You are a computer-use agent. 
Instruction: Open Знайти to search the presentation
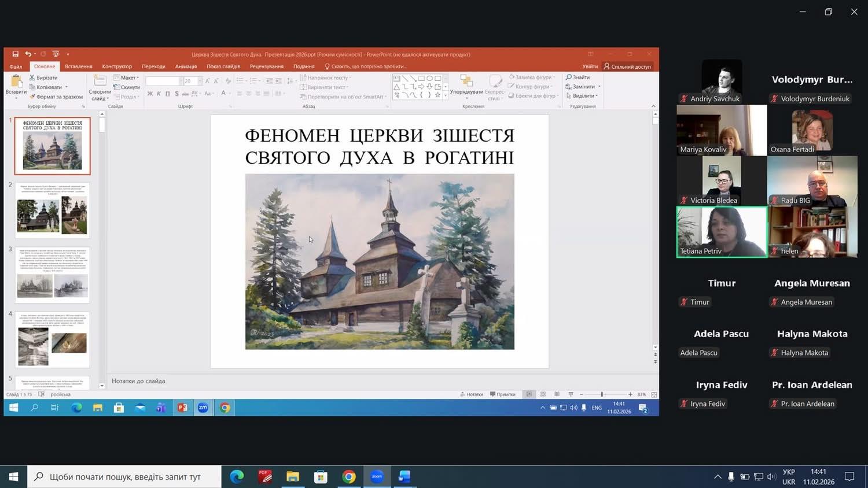[x=577, y=77]
